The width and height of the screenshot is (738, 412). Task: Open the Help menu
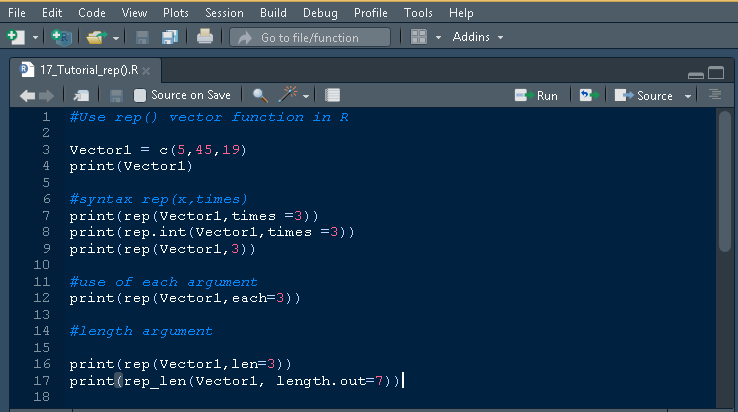pyautogui.click(x=461, y=13)
